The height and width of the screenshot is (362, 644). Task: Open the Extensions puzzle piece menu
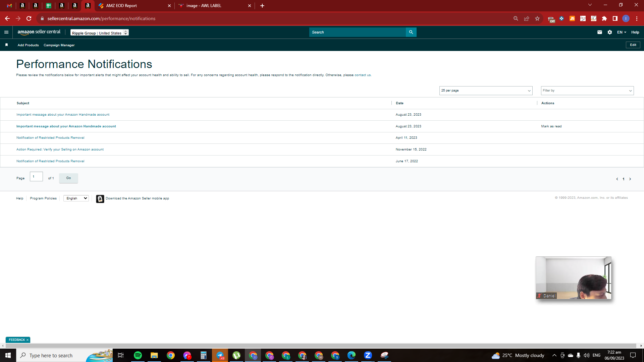[604, 18]
